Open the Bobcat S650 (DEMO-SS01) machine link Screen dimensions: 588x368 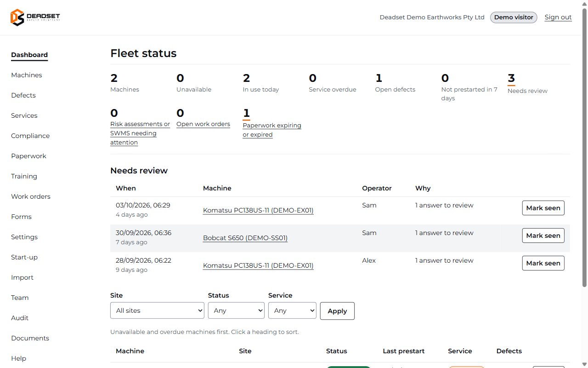click(x=245, y=238)
